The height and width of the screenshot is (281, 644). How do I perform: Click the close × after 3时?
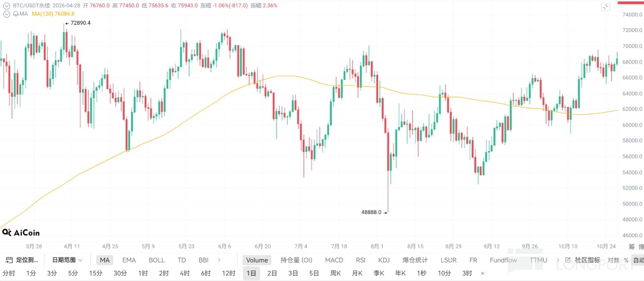coord(482,273)
